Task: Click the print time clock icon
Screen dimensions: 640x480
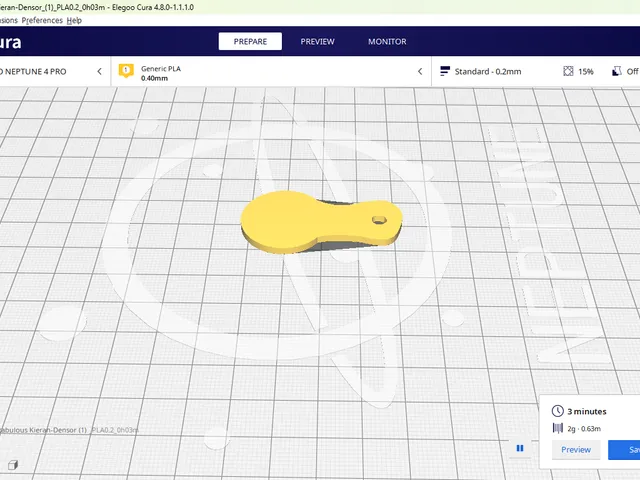Action: [x=558, y=411]
